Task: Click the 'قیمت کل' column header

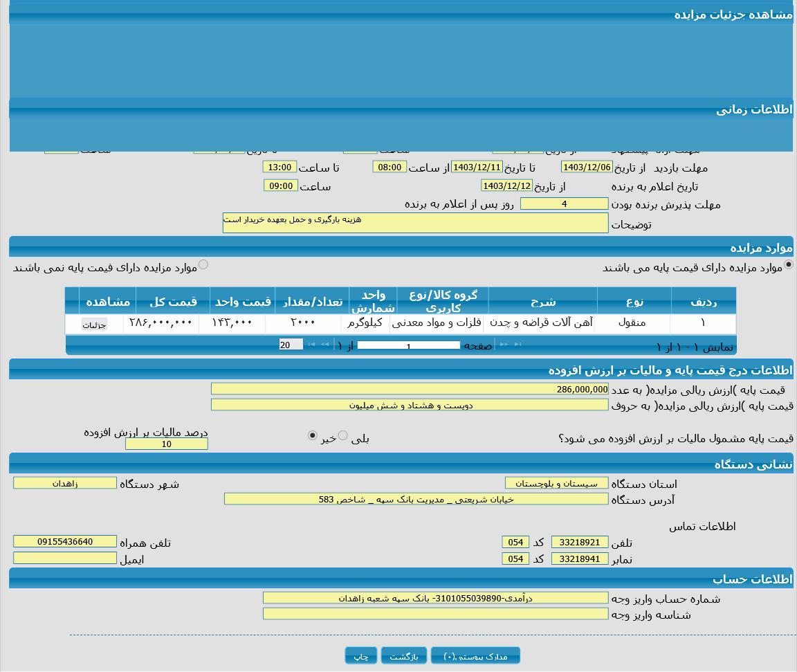Action: point(173,302)
